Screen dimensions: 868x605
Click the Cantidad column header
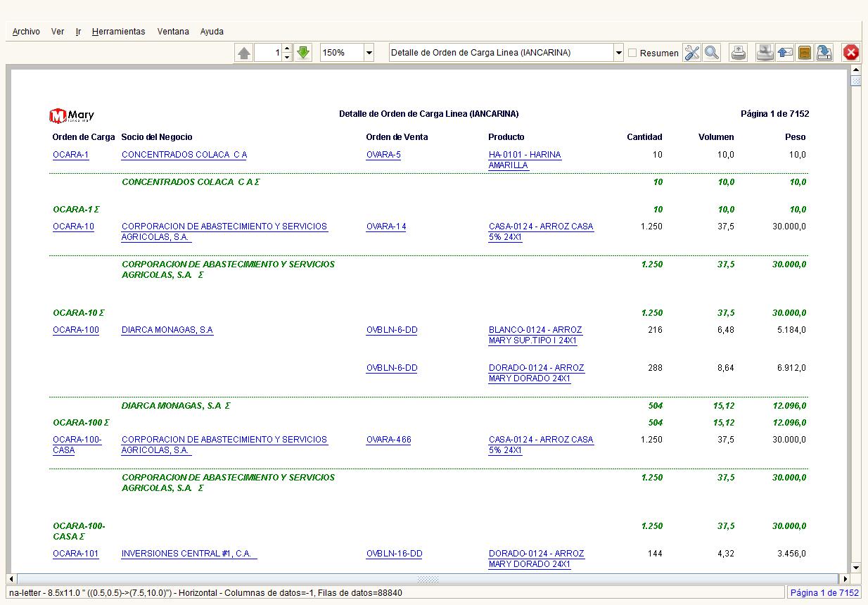tap(644, 137)
